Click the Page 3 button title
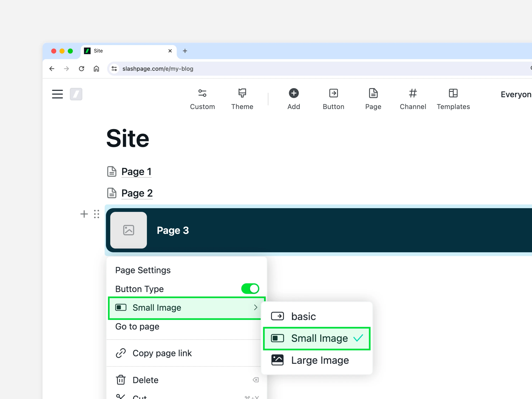The image size is (532, 399). pos(173,230)
